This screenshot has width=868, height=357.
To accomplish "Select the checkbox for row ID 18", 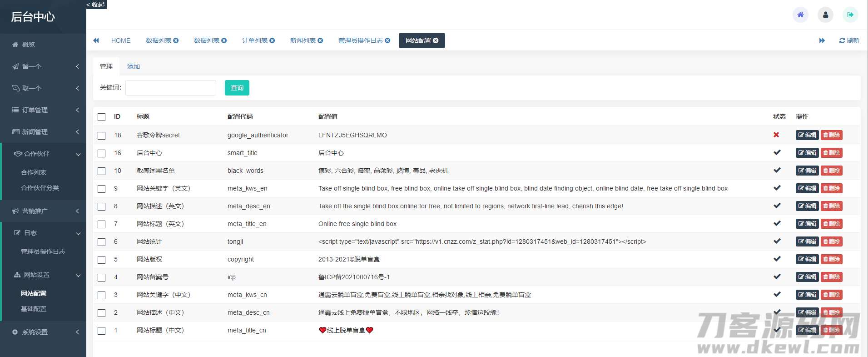I will (102, 136).
